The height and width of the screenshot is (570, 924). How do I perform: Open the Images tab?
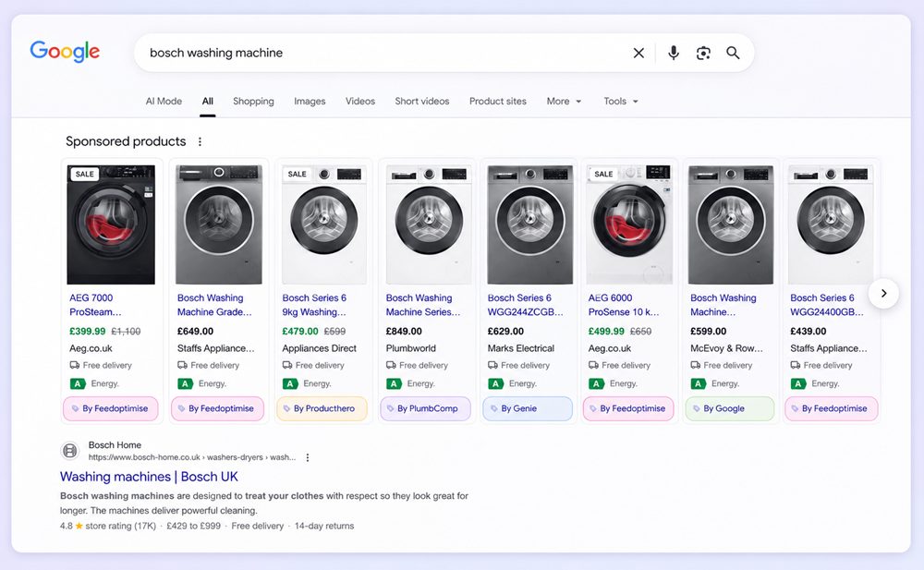pyautogui.click(x=310, y=102)
